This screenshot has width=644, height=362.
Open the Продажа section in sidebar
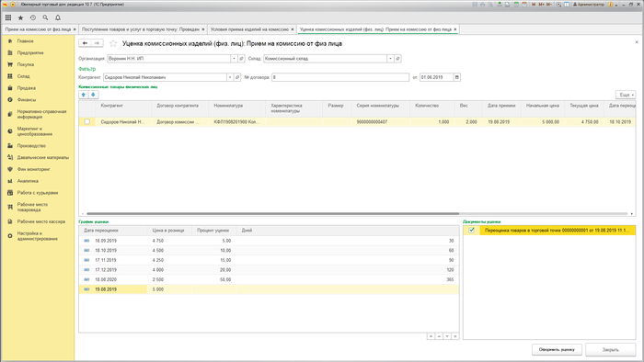27,88
